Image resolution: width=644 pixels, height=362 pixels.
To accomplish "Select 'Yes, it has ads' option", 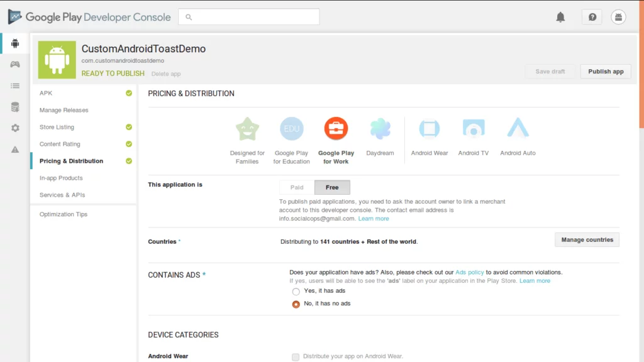I will (296, 292).
